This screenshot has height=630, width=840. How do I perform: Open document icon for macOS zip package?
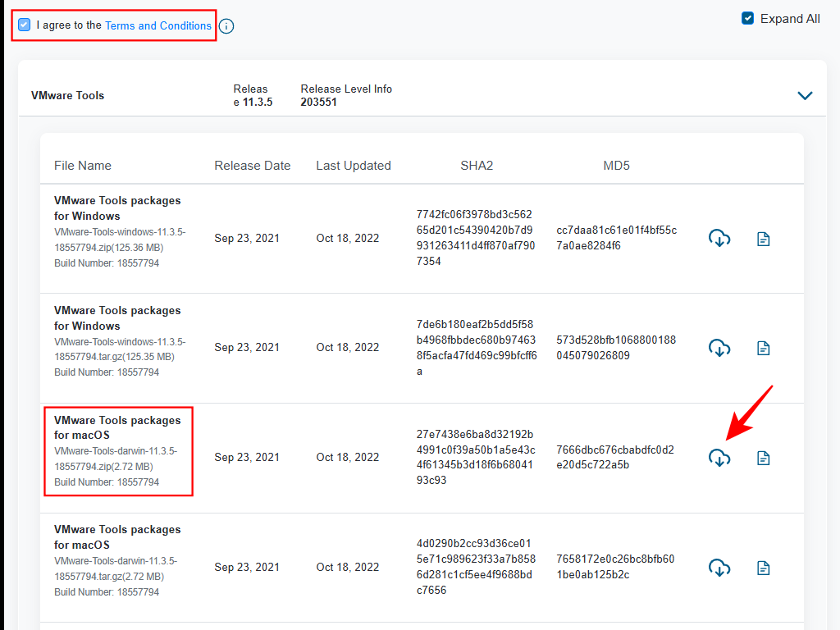(x=763, y=458)
